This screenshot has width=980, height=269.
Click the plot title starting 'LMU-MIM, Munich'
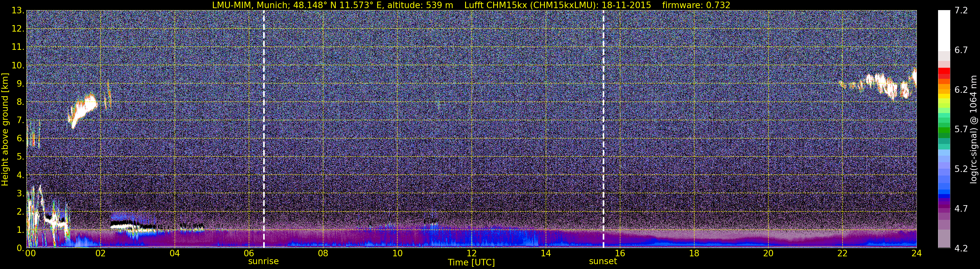coord(471,5)
